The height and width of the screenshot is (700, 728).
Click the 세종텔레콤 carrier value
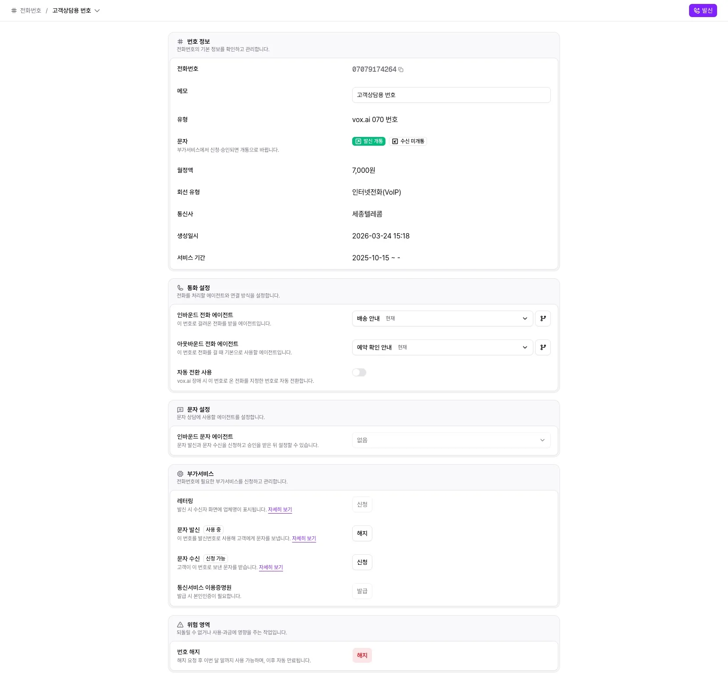click(x=367, y=214)
